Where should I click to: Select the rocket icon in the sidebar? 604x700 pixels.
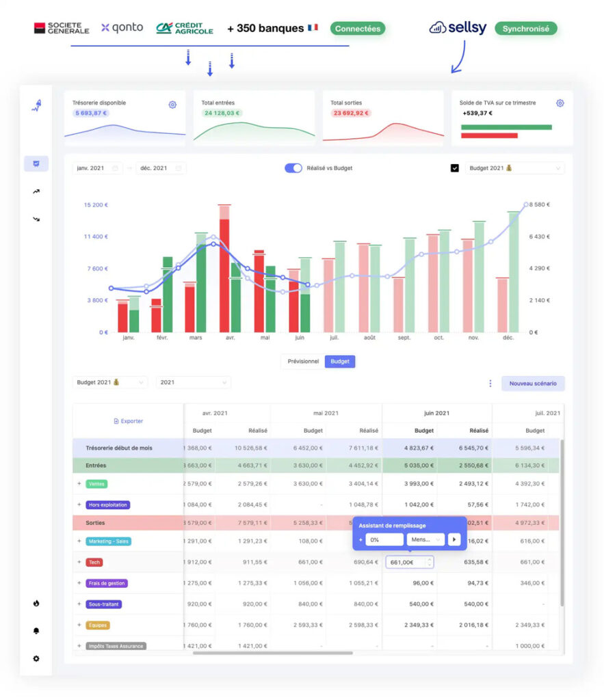[x=36, y=105]
